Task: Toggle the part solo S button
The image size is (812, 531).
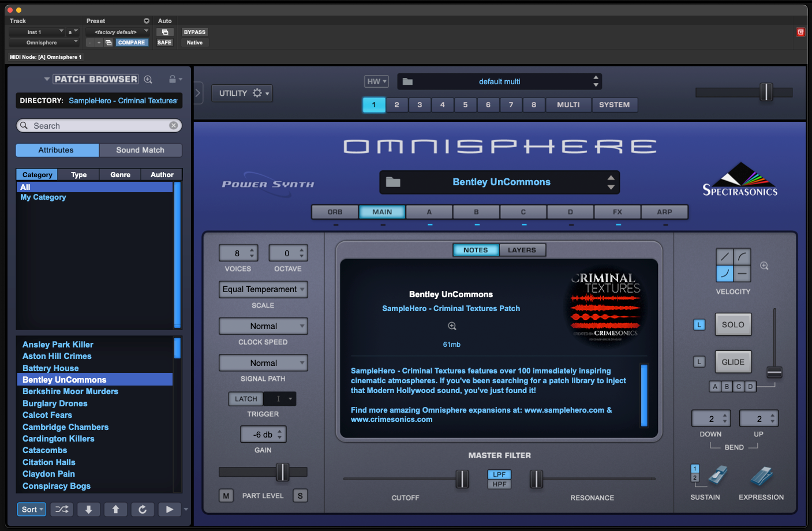Action: pos(300,496)
